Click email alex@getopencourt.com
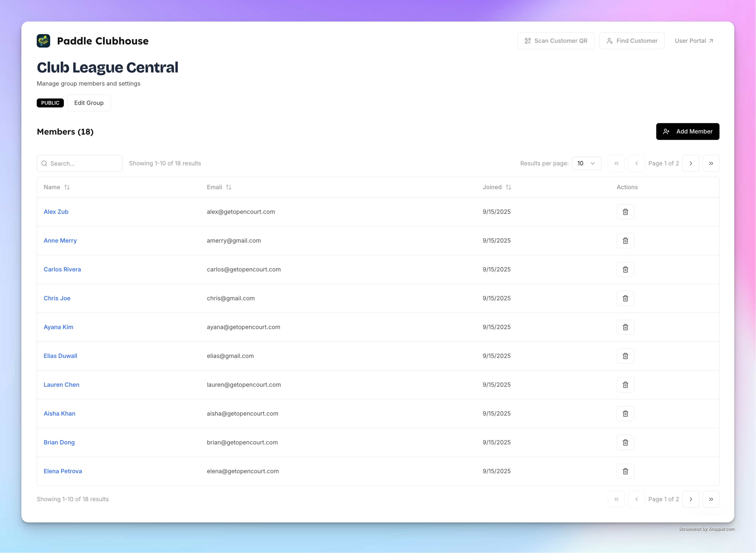The width and height of the screenshot is (756, 553). pos(241,212)
